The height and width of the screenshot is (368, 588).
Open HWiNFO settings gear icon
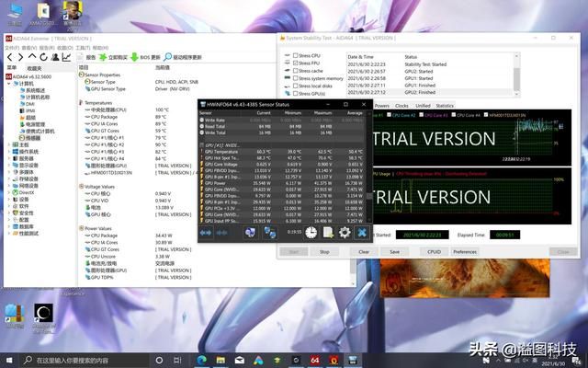pos(345,233)
